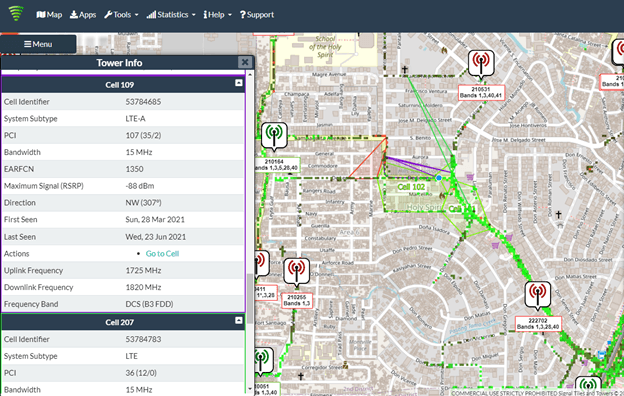The width and height of the screenshot is (624, 396).
Task: Click the PCI value 107 (35/2)
Action: click(x=143, y=135)
